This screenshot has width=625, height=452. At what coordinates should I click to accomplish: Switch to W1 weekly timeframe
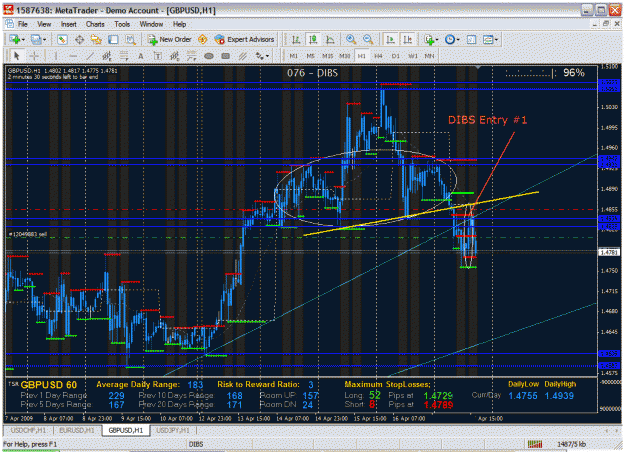413,56
